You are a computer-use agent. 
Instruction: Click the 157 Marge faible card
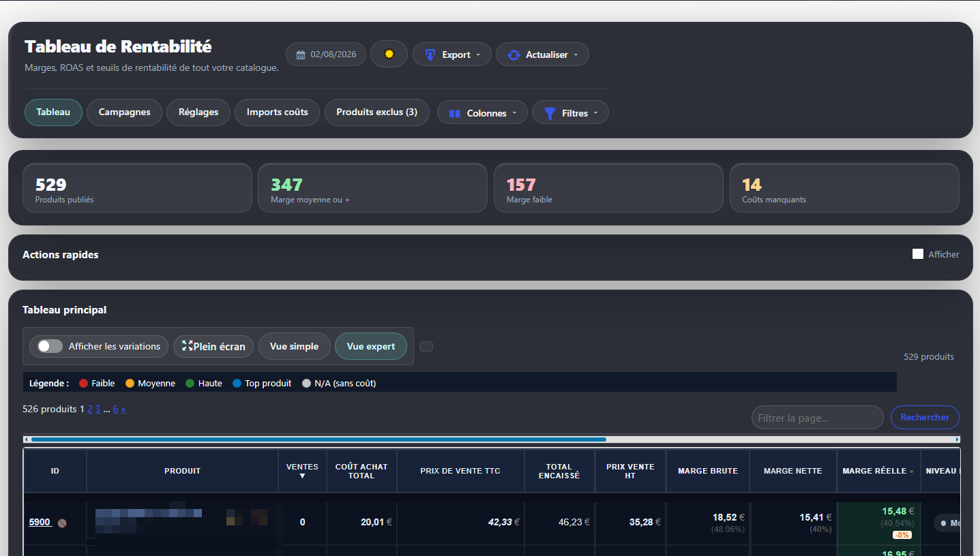(x=608, y=188)
